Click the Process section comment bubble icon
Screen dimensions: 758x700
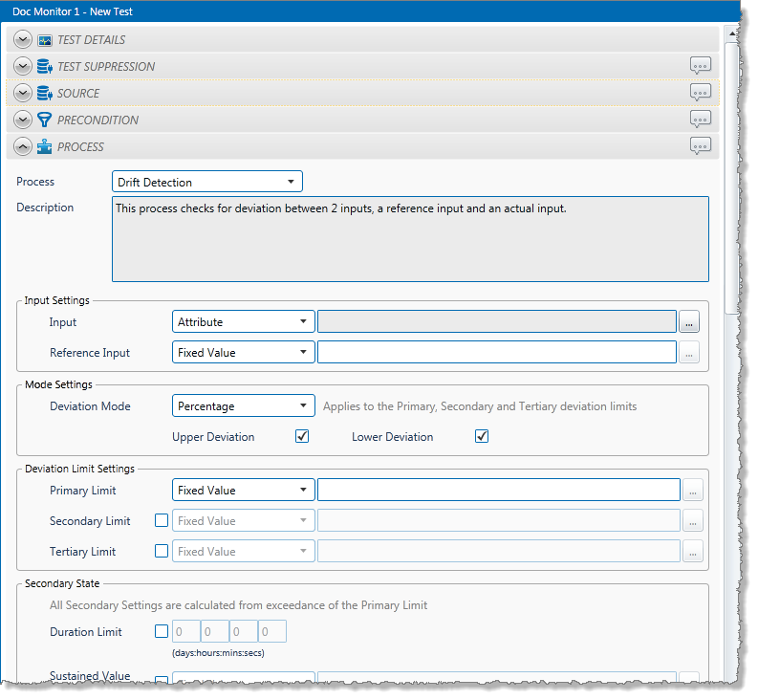[x=701, y=146]
